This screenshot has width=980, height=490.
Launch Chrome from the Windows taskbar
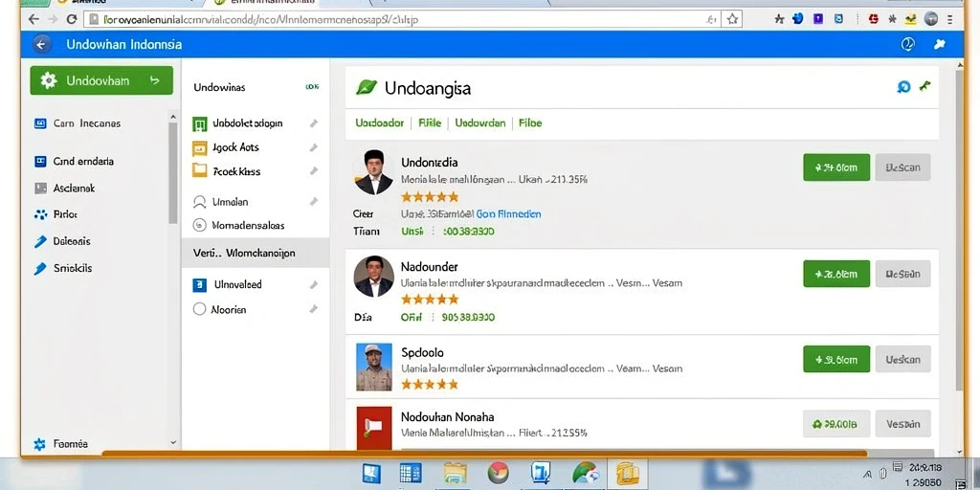point(498,473)
